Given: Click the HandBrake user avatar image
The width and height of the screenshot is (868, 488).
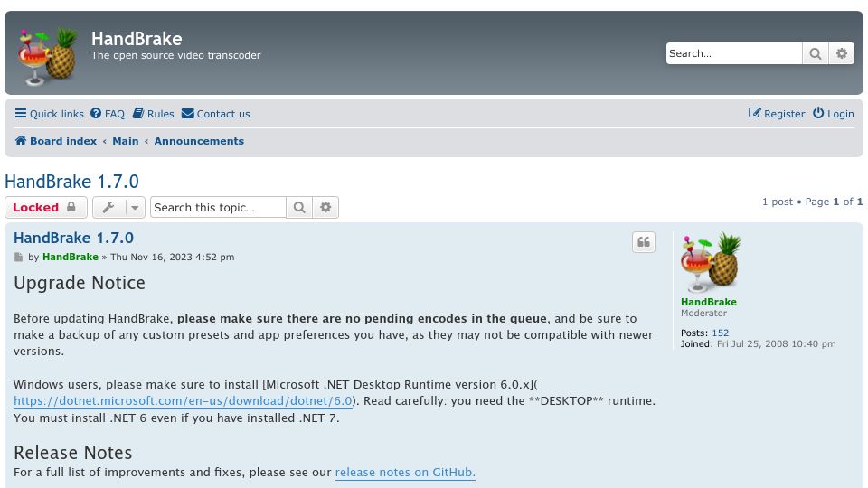Looking at the screenshot, I should click(712, 263).
